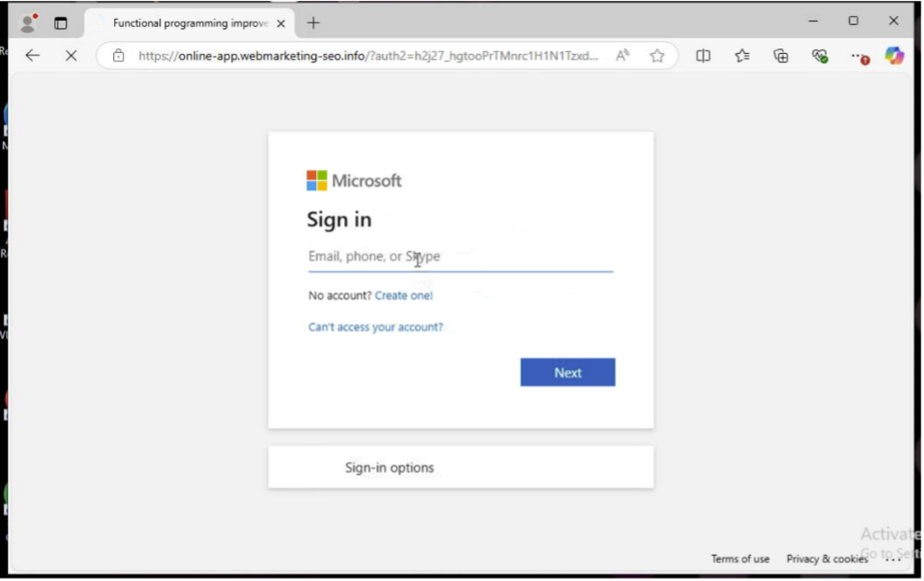Image resolution: width=924 pixels, height=581 pixels.
Task: Click the address bar URL
Action: point(368,56)
